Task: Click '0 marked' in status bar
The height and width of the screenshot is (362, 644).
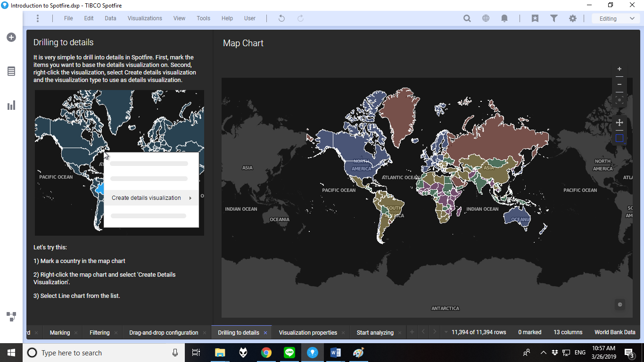Action: tap(530, 332)
